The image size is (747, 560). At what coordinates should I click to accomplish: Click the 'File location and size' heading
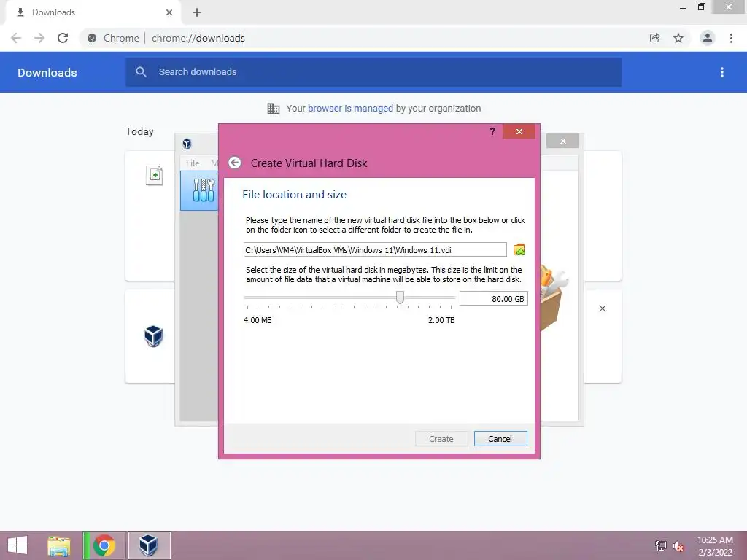(x=295, y=194)
